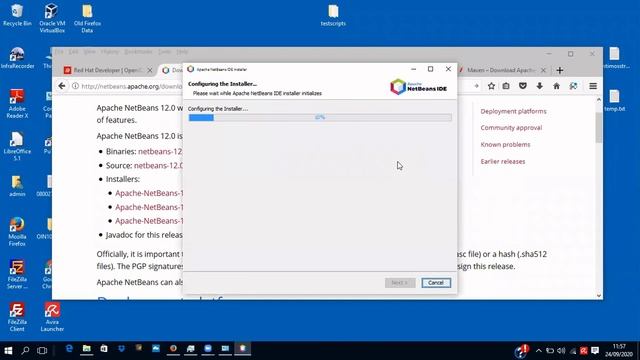
Task: Click the Source netbeans-12.0 download link
Action: point(158,165)
